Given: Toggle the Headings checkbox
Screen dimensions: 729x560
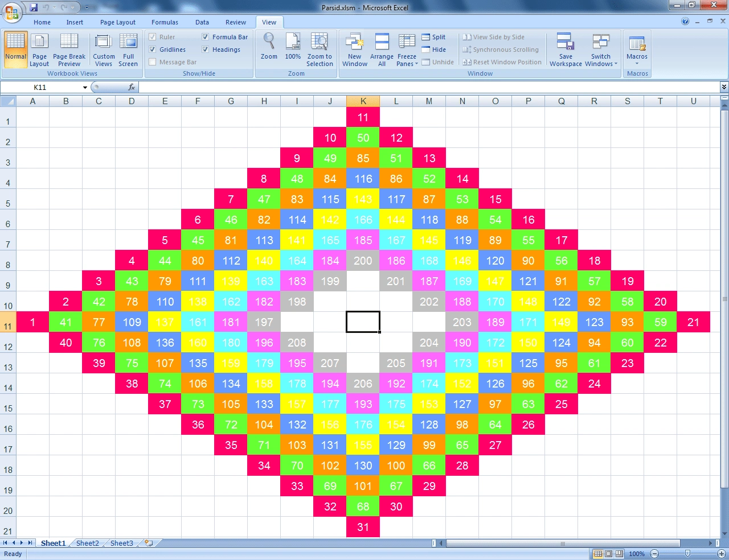Looking at the screenshot, I should click(206, 50).
